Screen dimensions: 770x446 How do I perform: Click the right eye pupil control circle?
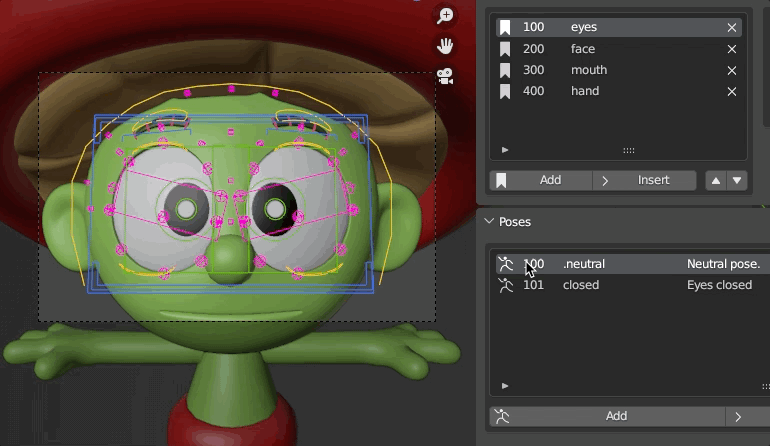[x=275, y=209]
